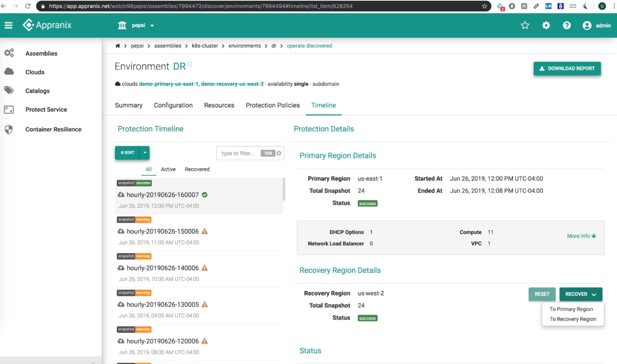617x364 pixels.
Task: Click cloud icon beside hourly-20190626-160007
Action: tap(121, 195)
